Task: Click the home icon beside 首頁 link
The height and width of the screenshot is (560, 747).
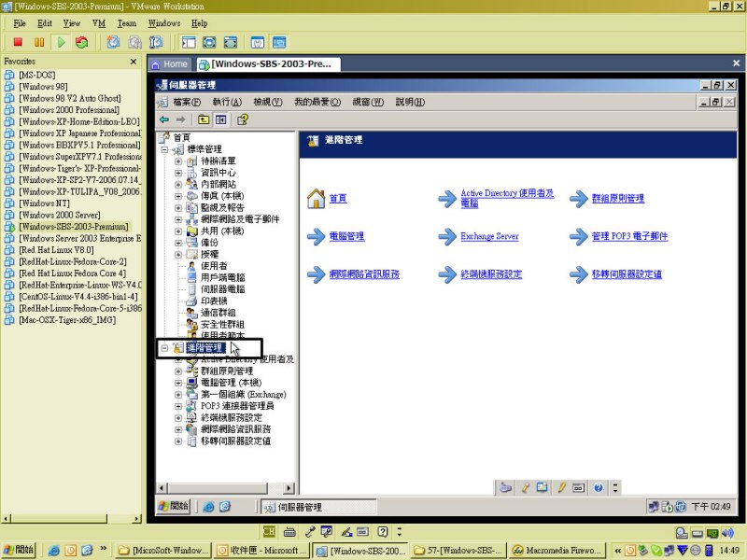Action: click(316, 198)
